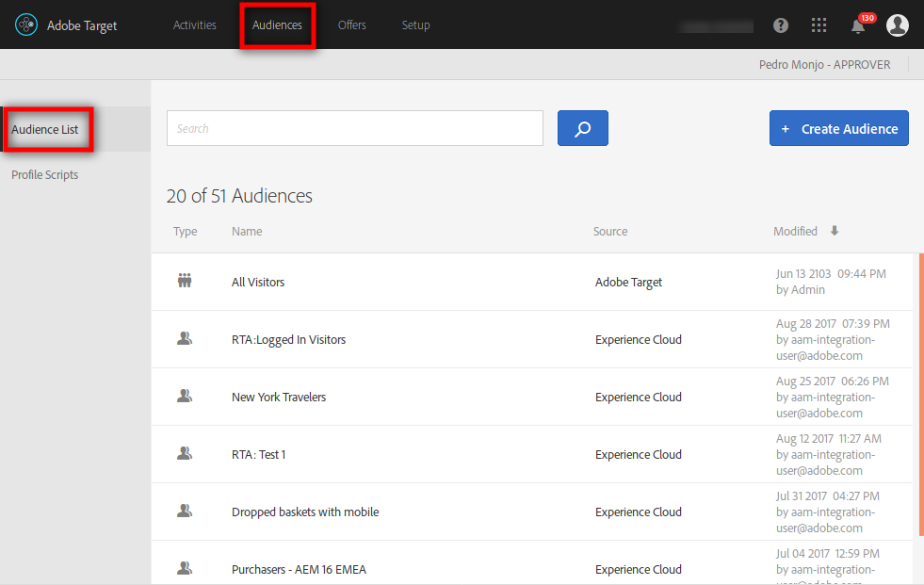This screenshot has width=924, height=585.
Task: Sort by the Name column header
Action: [x=247, y=232]
